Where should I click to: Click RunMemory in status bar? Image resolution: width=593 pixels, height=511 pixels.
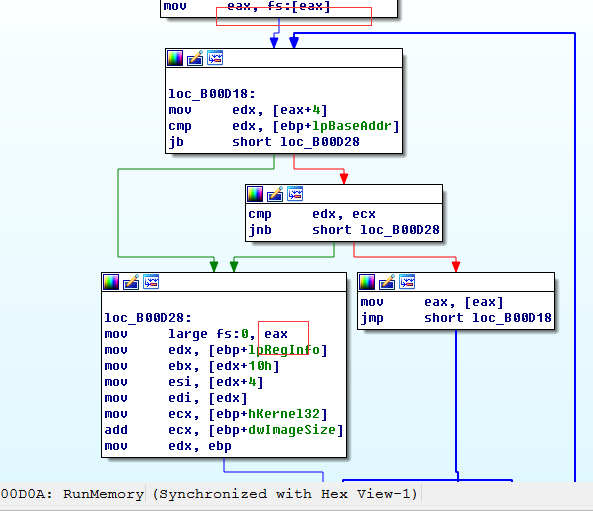tap(103, 494)
